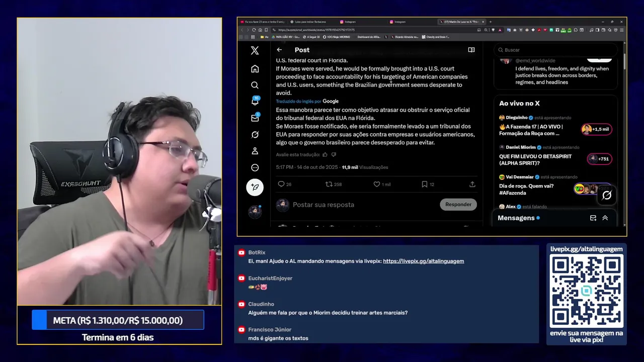Open the Dashboard de Afilia bookmark
This screenshot has height=362, width=644.
[x=369, y=37]
